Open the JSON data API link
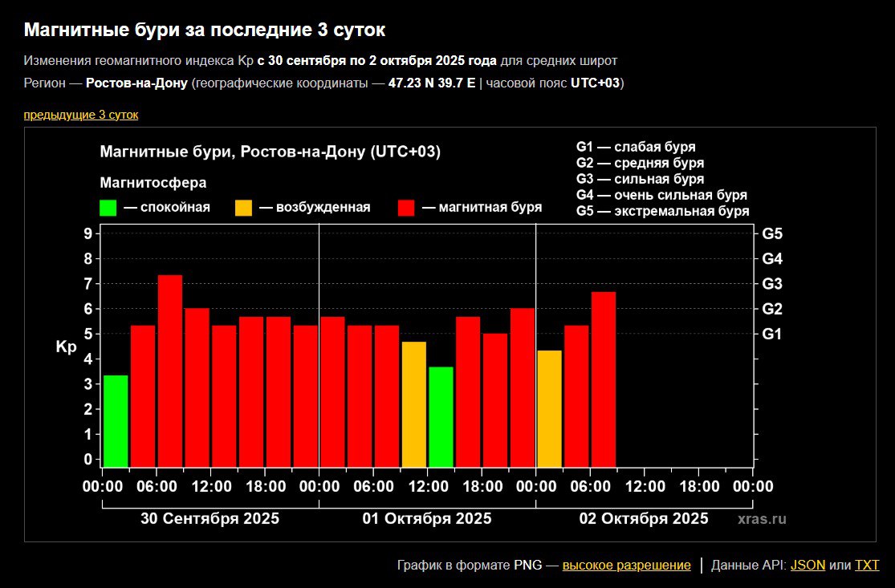This screenshot has width=895, height=588. [808, 565]
